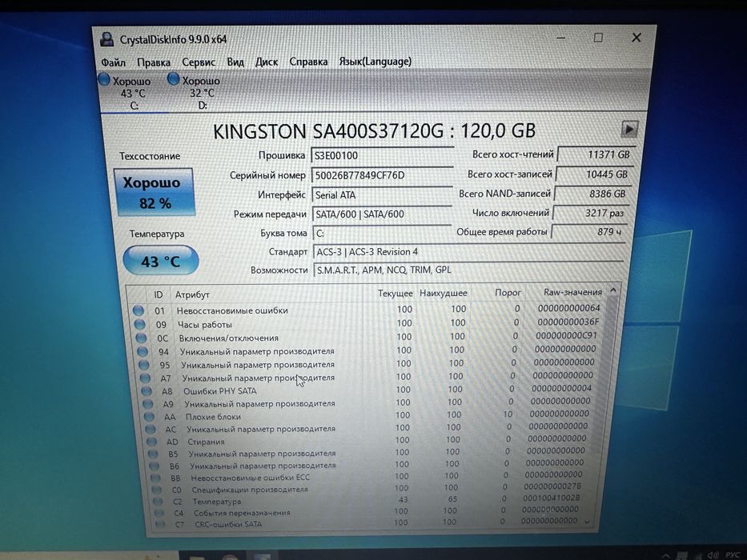This screenshot has width=747, height=560.
Task: Click status dot of row AA Плохие блоки
Action: [150, 417]
